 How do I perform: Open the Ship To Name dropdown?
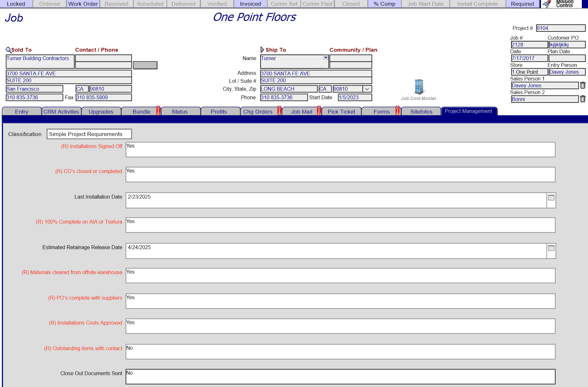(x=325, y=58)
